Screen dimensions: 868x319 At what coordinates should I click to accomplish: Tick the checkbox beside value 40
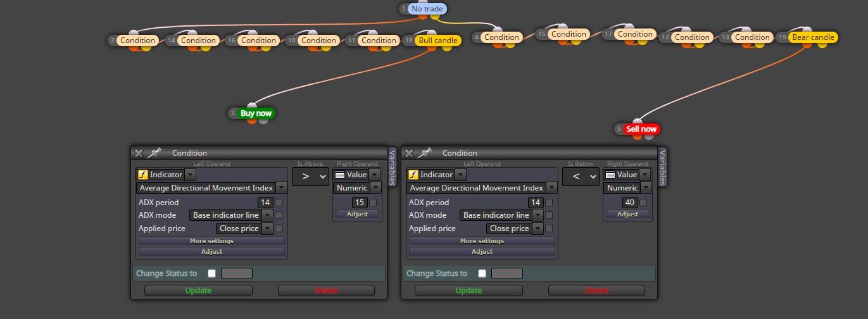coord(643,203)
